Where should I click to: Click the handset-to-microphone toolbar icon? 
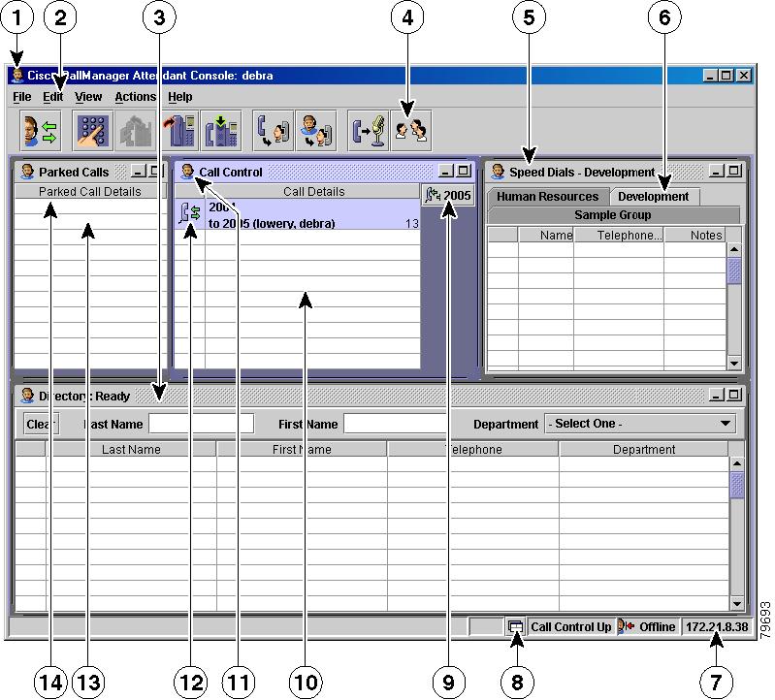point(369,131)
